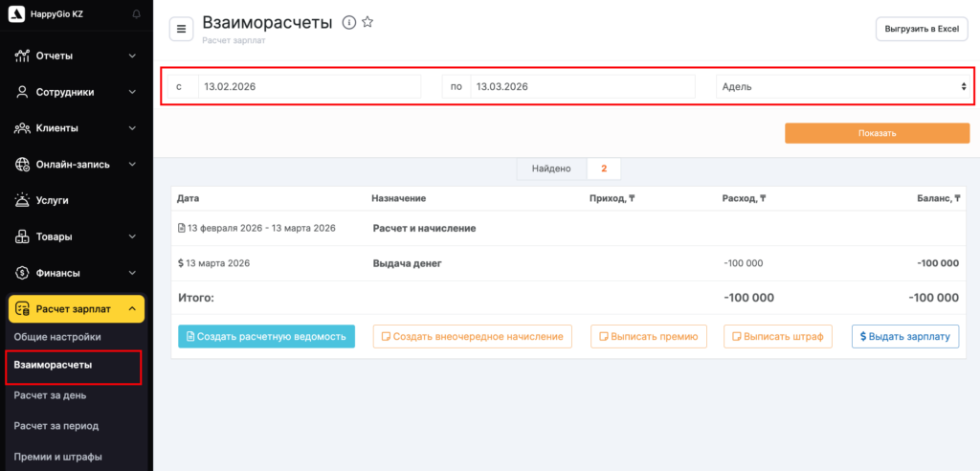Expand the Сотрудники menu section
Viewport: 980px width, 471px height.
(x=132, y=92)
